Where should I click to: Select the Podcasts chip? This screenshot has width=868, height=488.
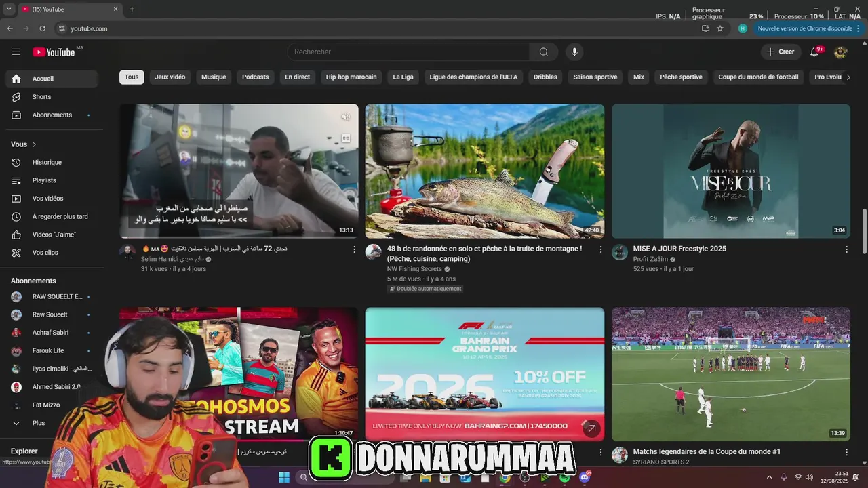(256, 77)
